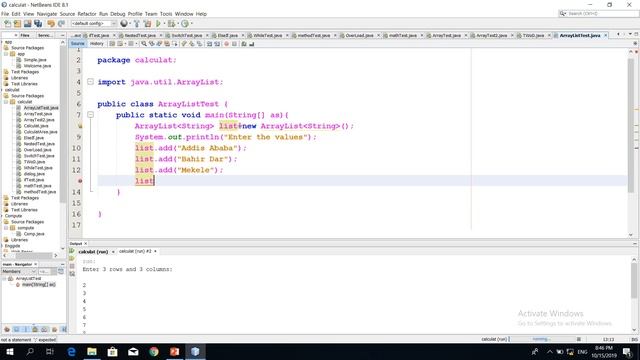Click the Redo toolbar icon
Image resolution: width=640 pixels, height=360 pixels.
pos(61,24)
